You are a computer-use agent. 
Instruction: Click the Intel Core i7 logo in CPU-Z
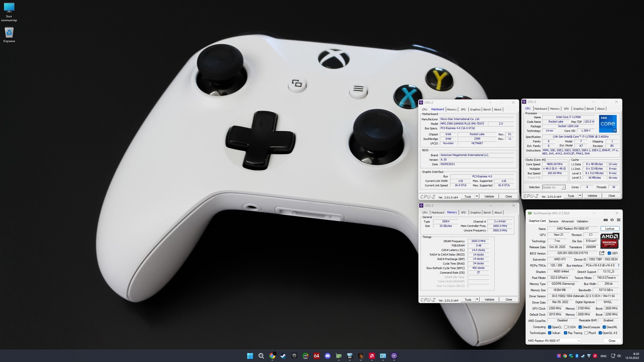coord(608,124)
